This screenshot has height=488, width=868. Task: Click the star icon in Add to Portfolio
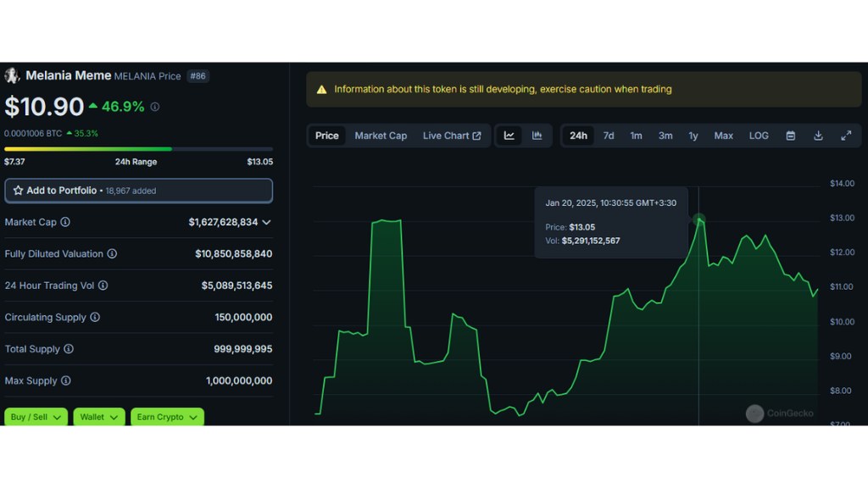point(18,191)
